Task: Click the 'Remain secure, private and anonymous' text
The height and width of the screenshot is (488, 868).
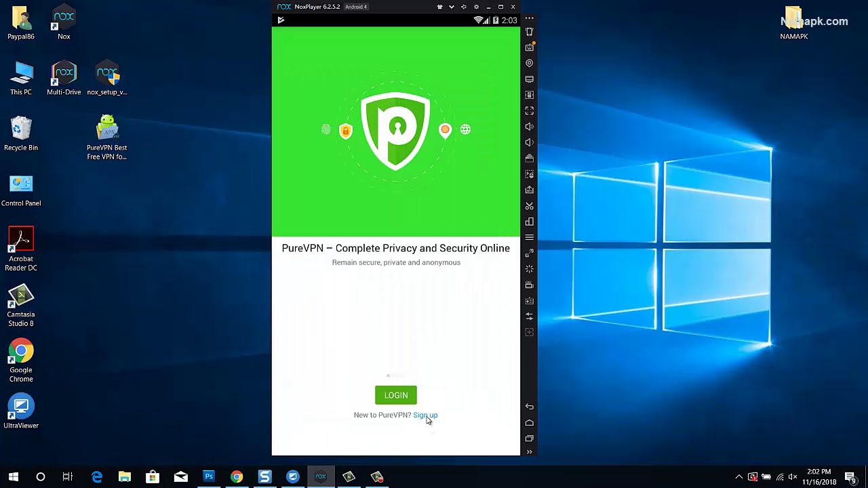Action: [x=396, y=262]
